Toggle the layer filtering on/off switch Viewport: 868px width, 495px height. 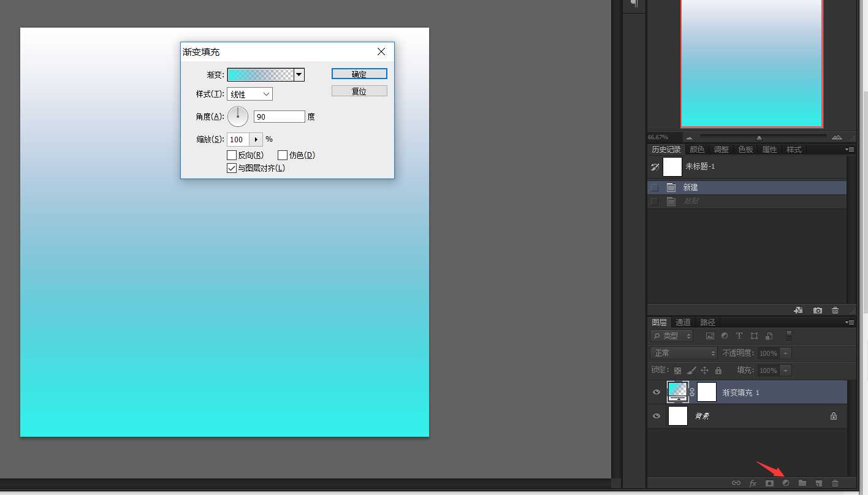(x=789, y=336)
